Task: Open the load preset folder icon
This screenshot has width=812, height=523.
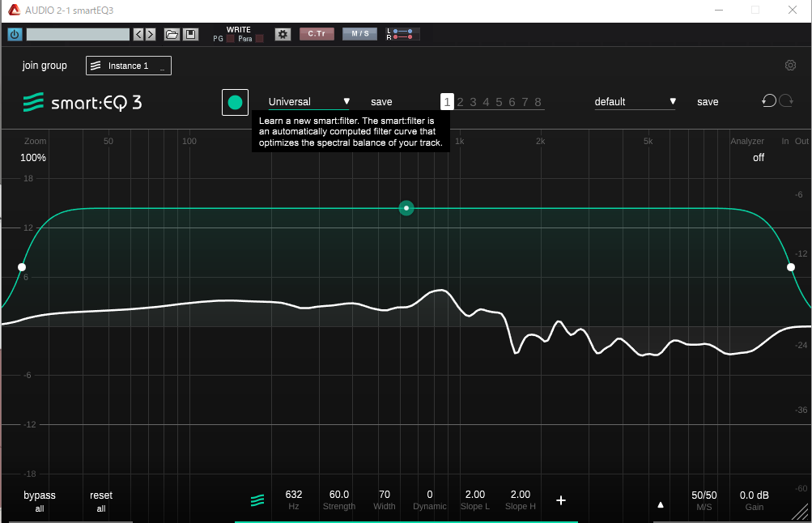Action: pos(172,35)
